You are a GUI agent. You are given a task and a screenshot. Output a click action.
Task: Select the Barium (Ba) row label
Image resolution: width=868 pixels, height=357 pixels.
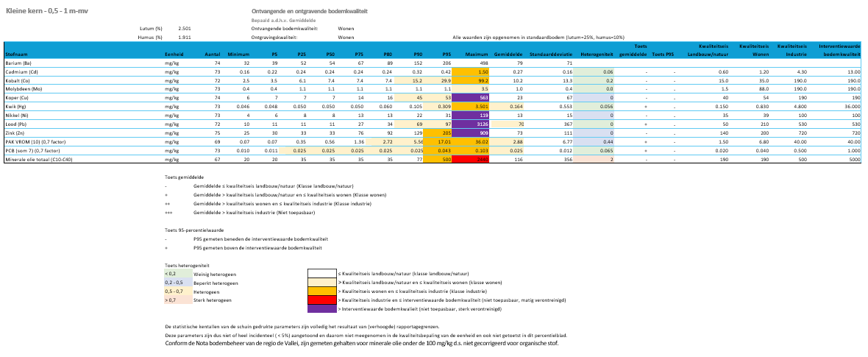coord(19,64)
